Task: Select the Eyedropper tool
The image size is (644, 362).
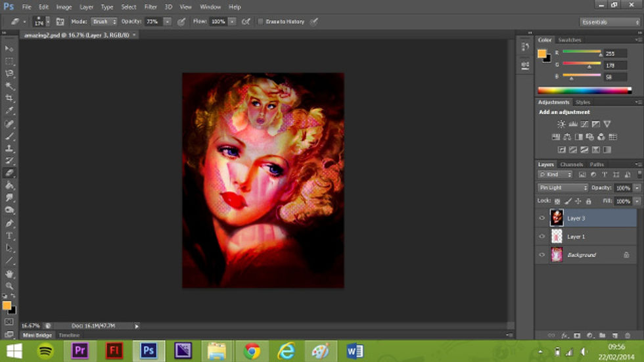Action: (9, 111)
